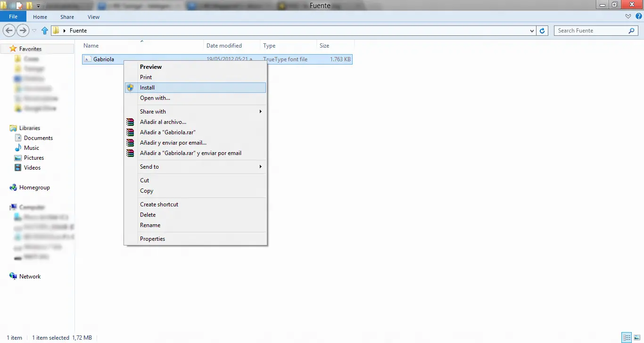Choose Delete from the context menu
Image resolution: width=644 pixels, height=343 pixels.
[196, 215]
